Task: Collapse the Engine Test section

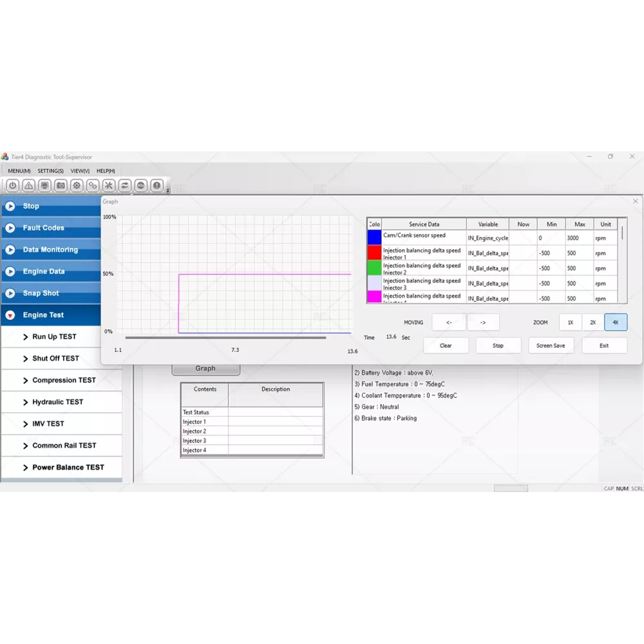Action: tap(10, 315)
